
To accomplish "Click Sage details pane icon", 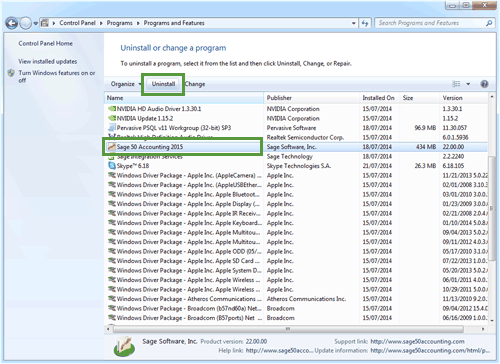I will (x=124, y=346).
